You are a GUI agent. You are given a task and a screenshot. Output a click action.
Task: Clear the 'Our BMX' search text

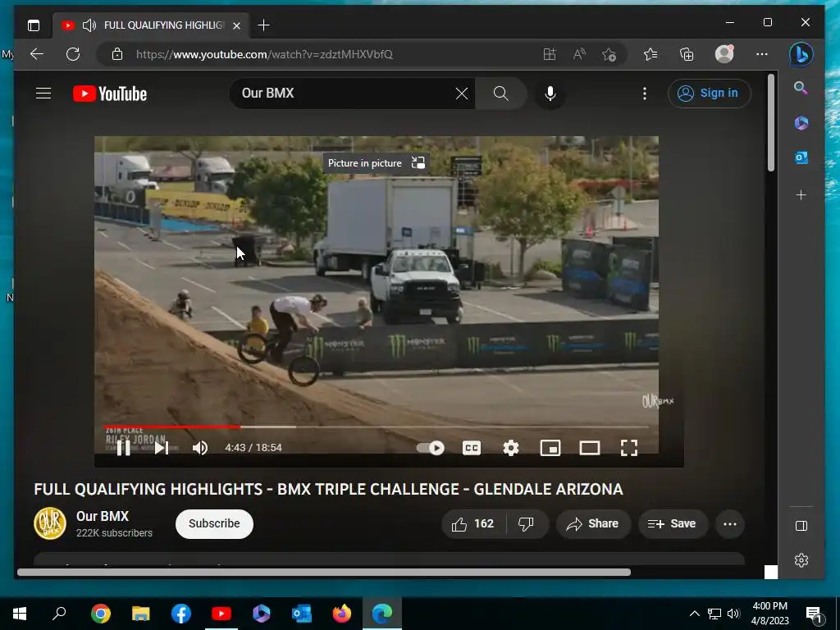pyautogui.click(x=461, y=94)
